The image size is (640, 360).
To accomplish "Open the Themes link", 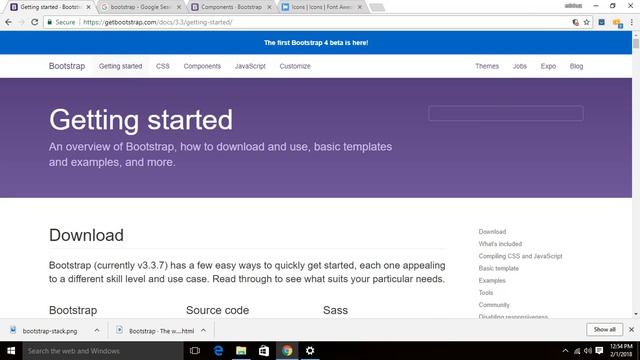I will point(487,66).
